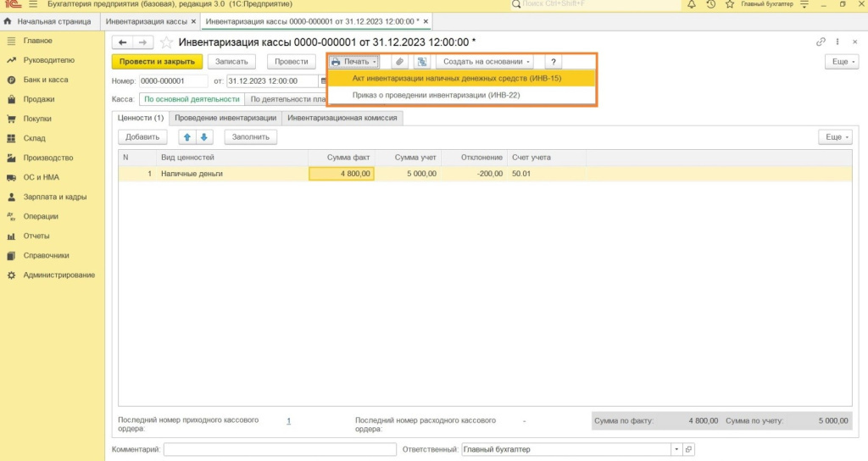This screenshot has width=868, height=461.
Task: Open Справочники section
Action: click(x=46, y=256)
